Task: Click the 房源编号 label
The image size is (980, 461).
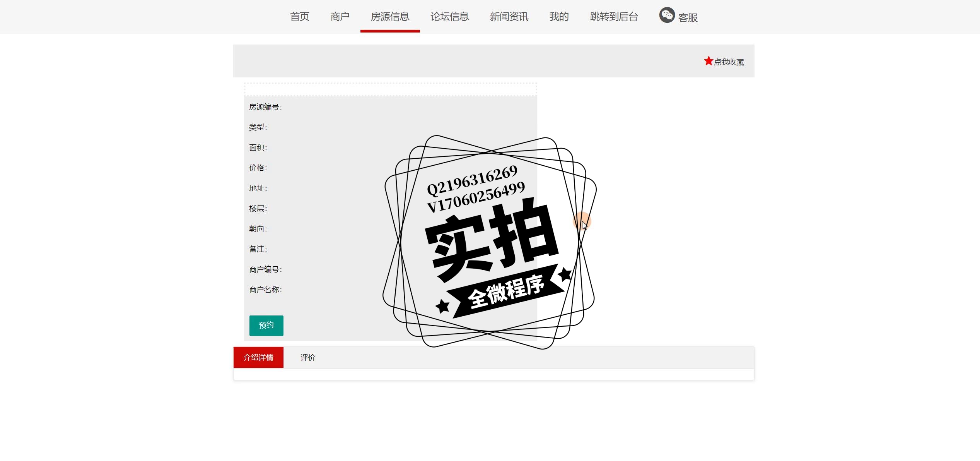Action: [265, 107]
